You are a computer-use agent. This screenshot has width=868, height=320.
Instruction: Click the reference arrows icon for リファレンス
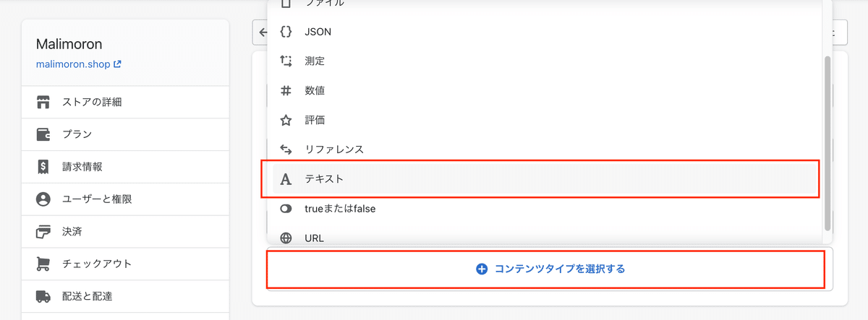(286, 150)
